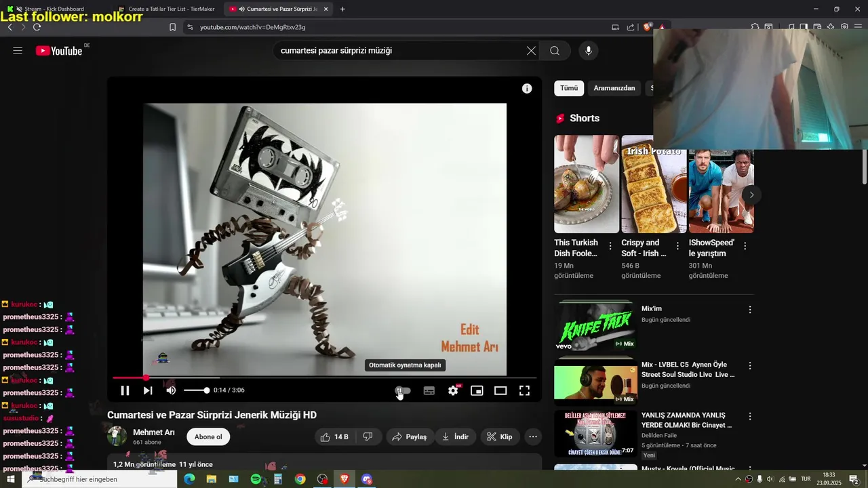
Task: Open Google Chrome from the taskbar
Action: click(300, 479)
